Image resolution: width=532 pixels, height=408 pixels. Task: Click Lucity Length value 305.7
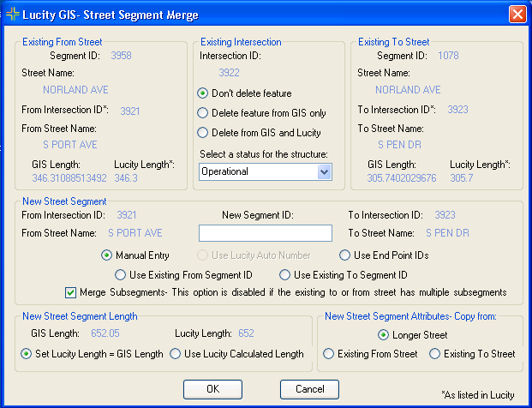(462, 178)
